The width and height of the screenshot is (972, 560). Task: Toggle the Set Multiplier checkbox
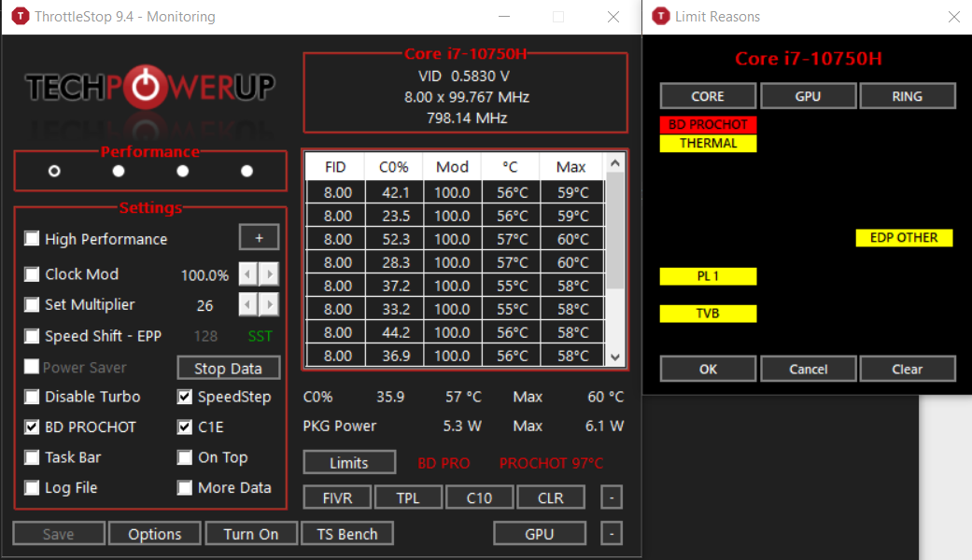pos(32,304)
